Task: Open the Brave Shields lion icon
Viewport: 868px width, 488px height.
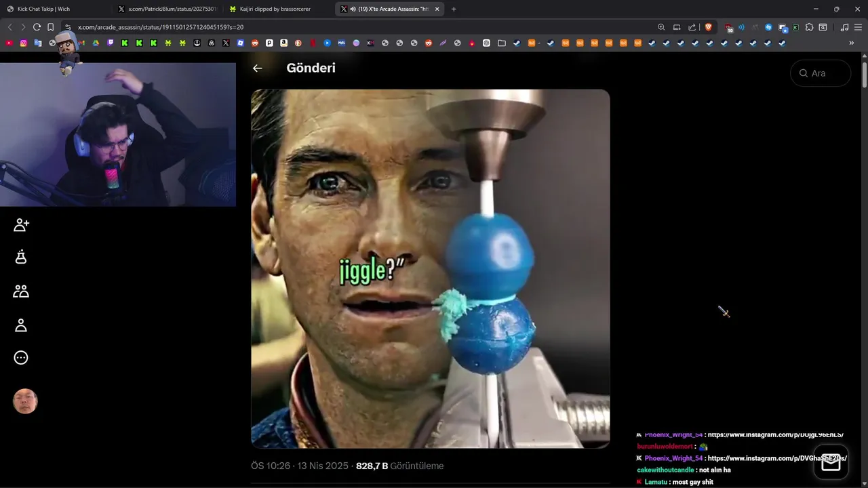Action: point(709,27)
